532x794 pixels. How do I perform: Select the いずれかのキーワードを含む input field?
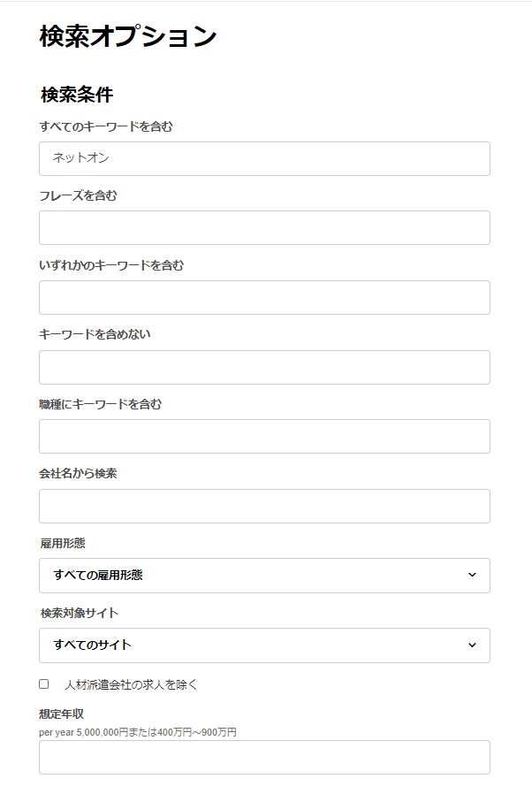coord(264,297)
